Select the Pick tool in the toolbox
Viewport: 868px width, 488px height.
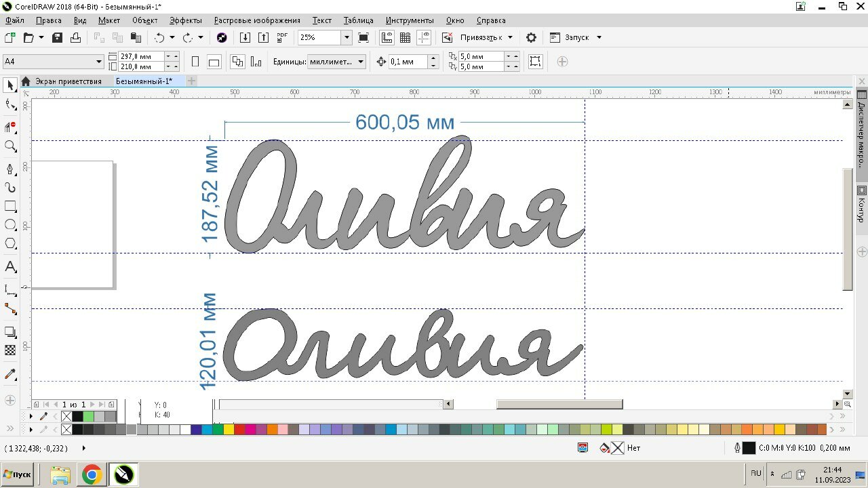click(10, 85)
